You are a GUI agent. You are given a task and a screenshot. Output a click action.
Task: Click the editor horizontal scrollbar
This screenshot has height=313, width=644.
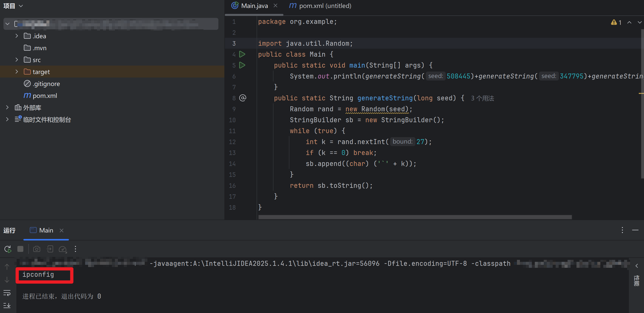(414, 217)
